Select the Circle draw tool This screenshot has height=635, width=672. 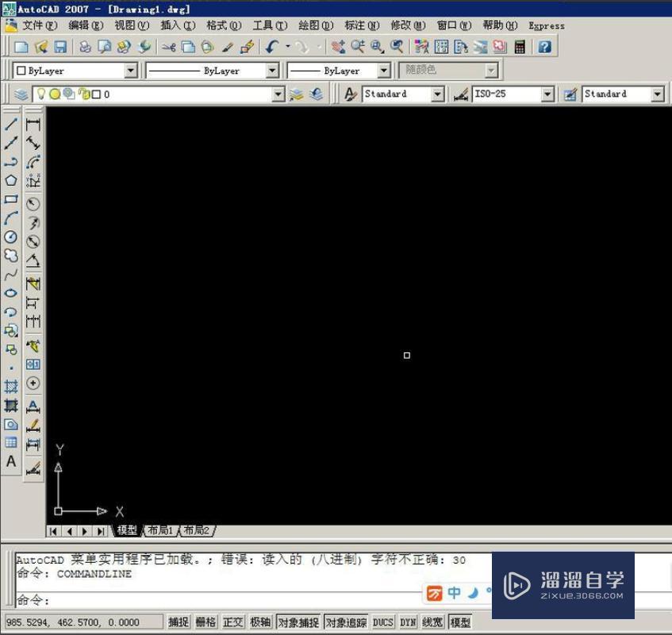[11, 237]
